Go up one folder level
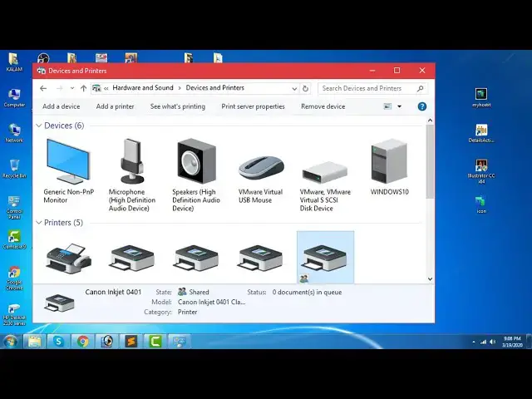The width and height of the screenshot is (532, 399). point(83,89)
